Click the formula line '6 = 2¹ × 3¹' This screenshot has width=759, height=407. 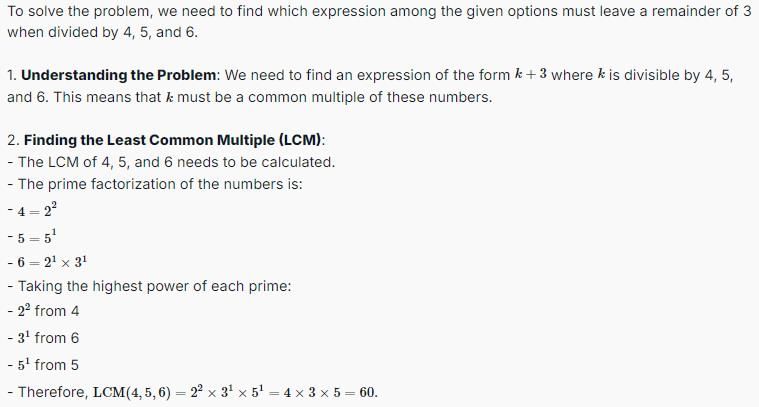point(52,262)
